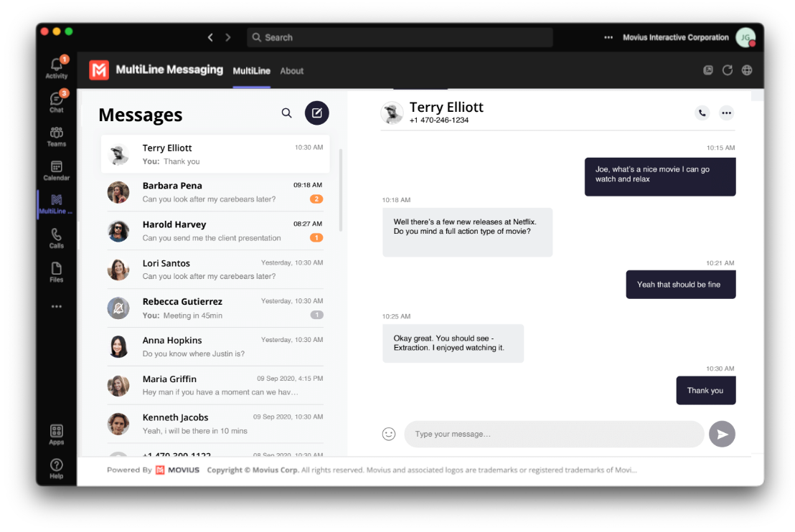Image resolution: width=795 pixels, height=532 pixels.
Task: Click Rebecca Gutierrez's muted avatar
Action: [x=118, y=308]
